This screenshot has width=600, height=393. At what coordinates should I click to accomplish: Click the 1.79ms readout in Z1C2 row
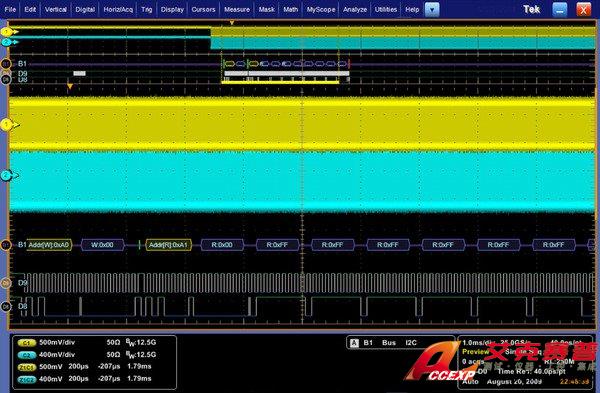tap(139, 379)
